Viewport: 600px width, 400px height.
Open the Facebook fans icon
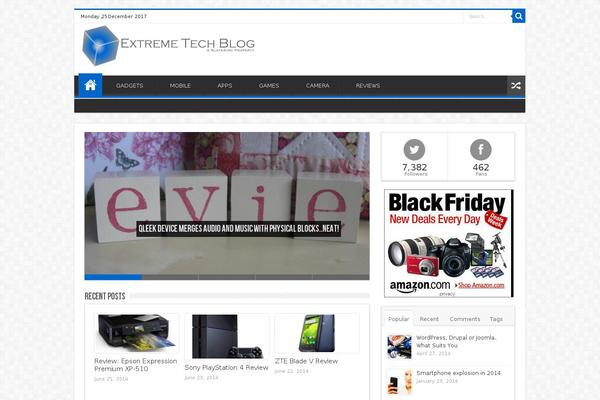[x=481, y=149]
